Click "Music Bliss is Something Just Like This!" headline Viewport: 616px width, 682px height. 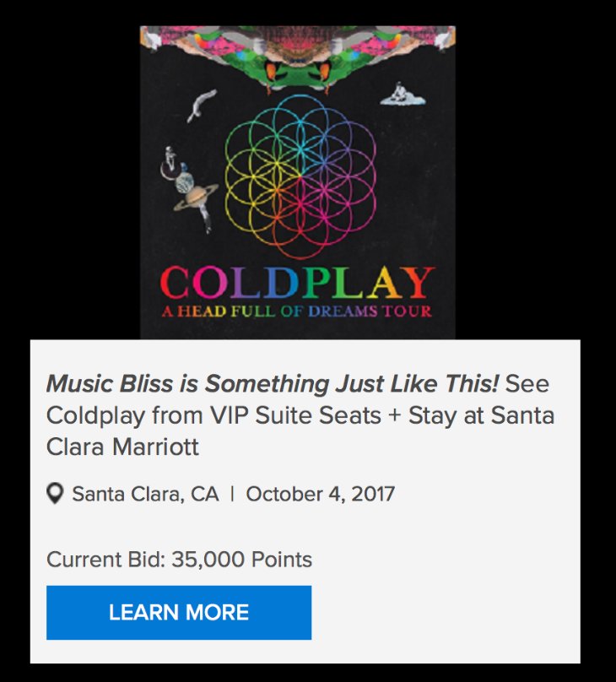(x=272, y=385)
